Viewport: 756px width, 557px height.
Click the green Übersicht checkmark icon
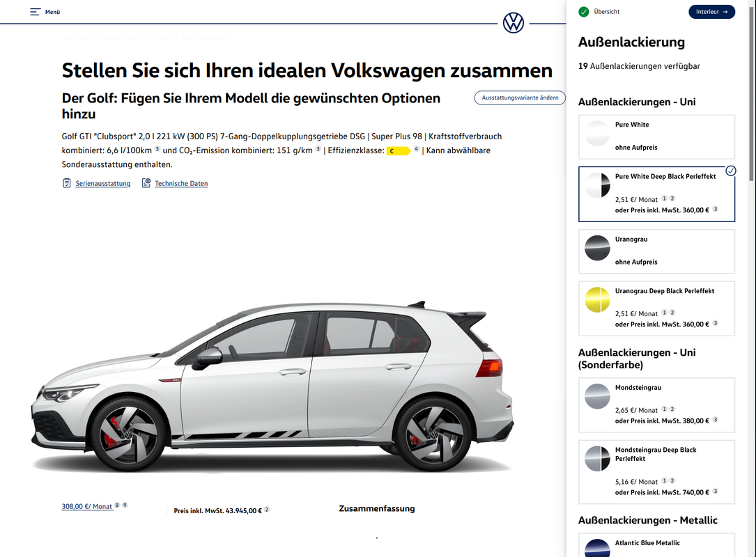(583, 12)
